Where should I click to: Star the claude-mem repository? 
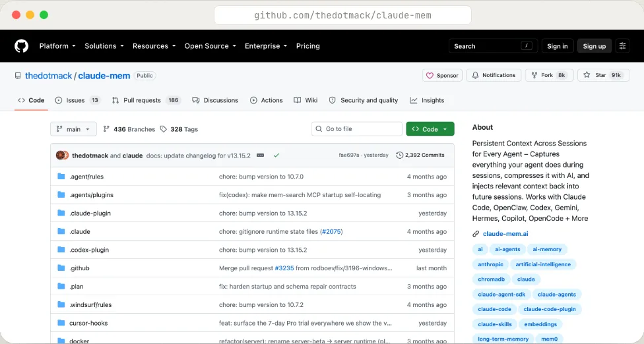(x=603, y=75)
